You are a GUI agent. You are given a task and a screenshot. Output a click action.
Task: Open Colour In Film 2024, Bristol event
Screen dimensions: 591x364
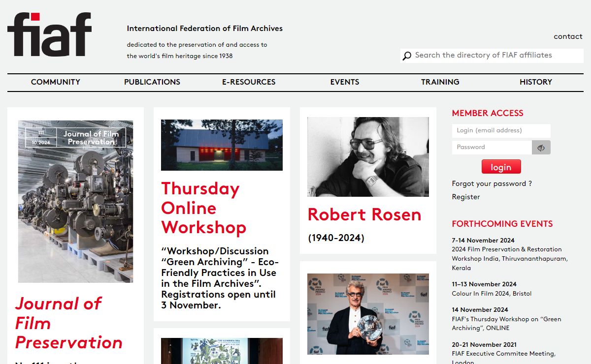pyautogui.click(x=492, y=294)
